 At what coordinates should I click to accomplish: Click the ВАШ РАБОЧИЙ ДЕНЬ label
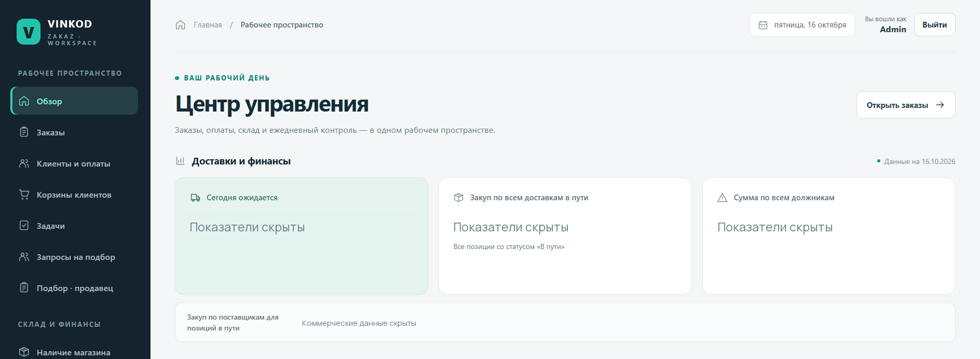tap(227, 78)
